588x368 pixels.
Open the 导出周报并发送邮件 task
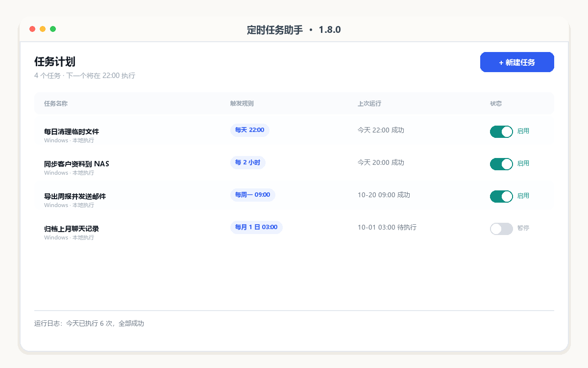click(x=75, y=196)
